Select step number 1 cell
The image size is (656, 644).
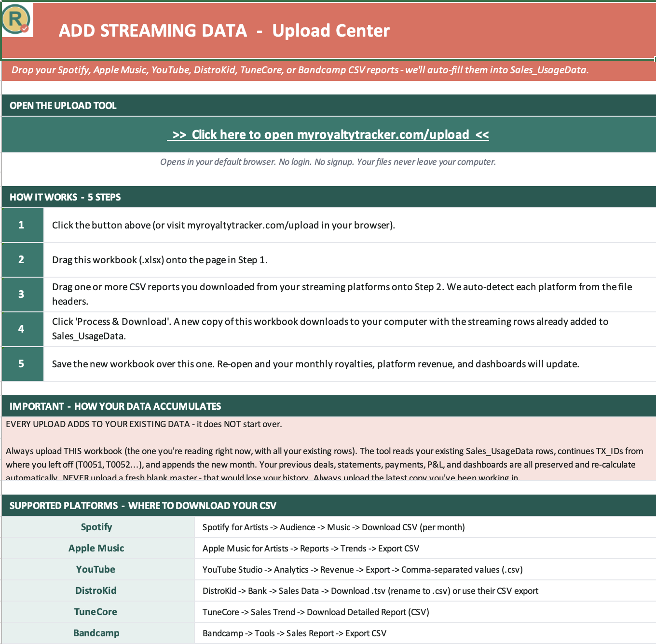[x=22, y=225]
